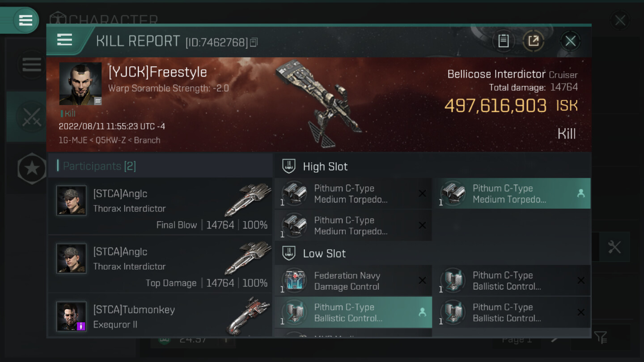Copy the kill report ID
Viewport: 644px width, 362px height.
254,42
